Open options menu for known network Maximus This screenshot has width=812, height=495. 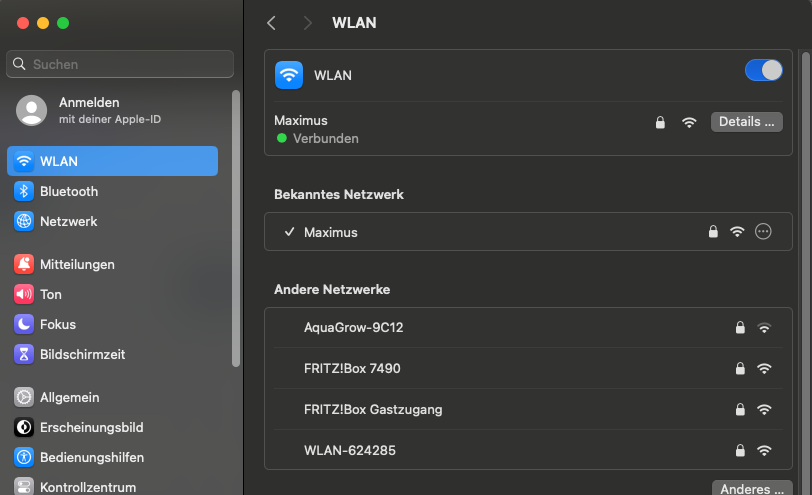(764, 232)
